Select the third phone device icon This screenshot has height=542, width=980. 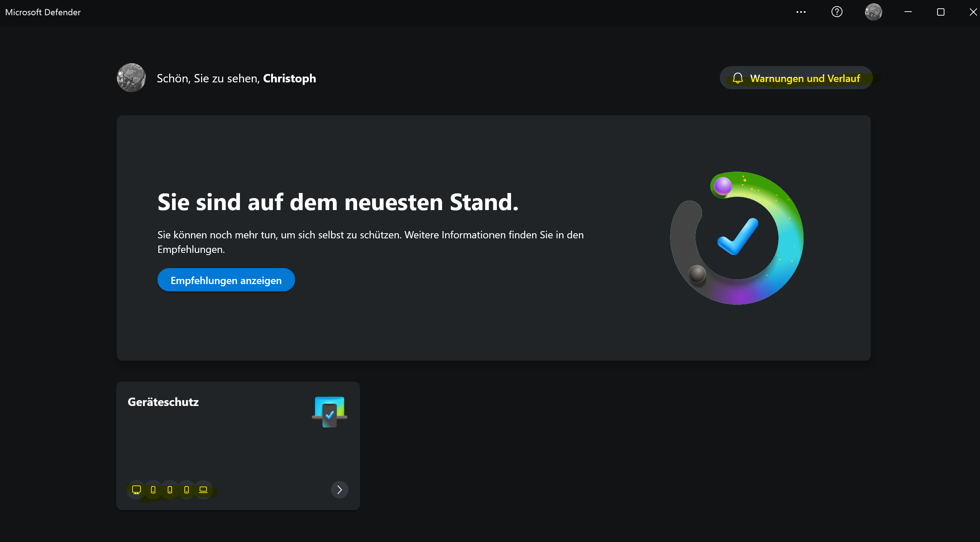click(187, 489)
